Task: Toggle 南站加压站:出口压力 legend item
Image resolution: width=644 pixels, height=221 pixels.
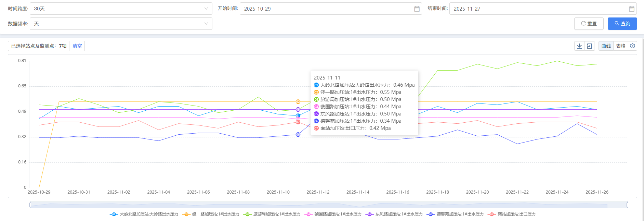Action: tap(512, 214)
